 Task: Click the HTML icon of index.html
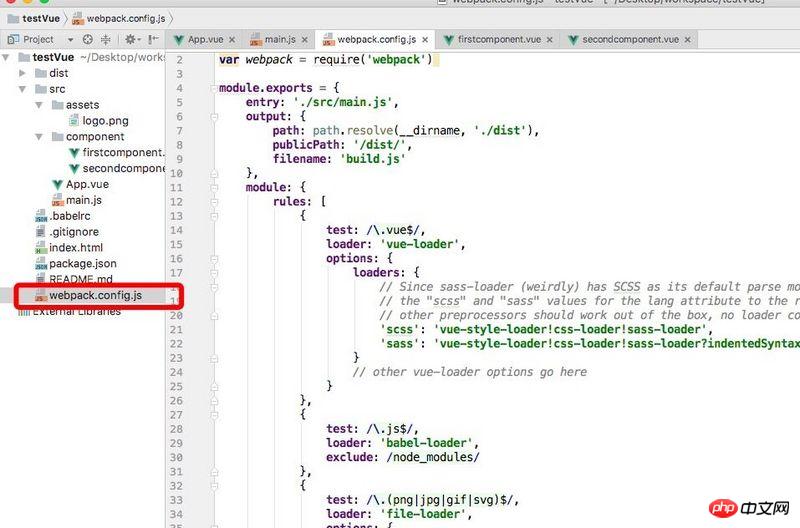pos(41,248)
